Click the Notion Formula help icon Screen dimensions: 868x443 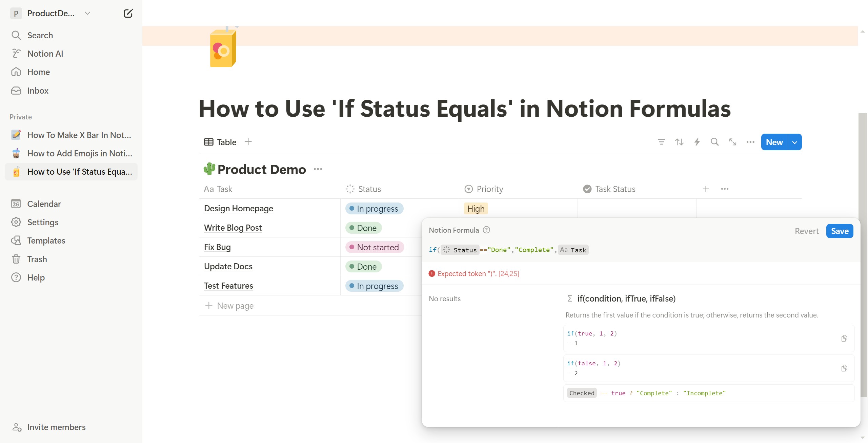tap(486, 230)
